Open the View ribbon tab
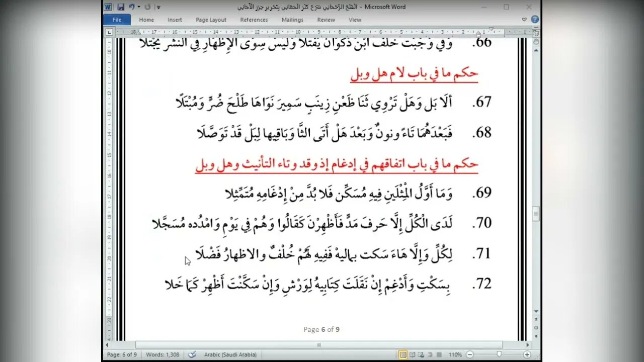 pos(355,20)
